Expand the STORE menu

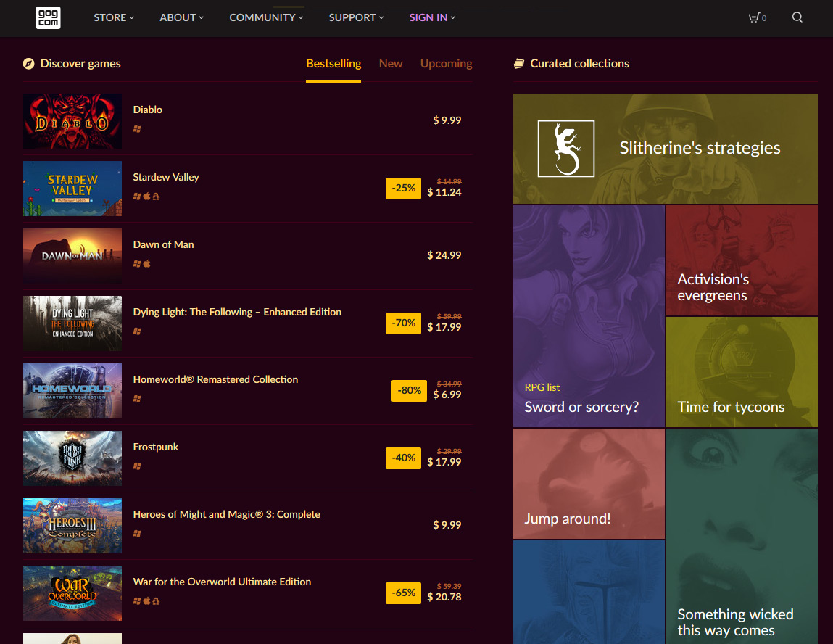(x=114, y=17)
